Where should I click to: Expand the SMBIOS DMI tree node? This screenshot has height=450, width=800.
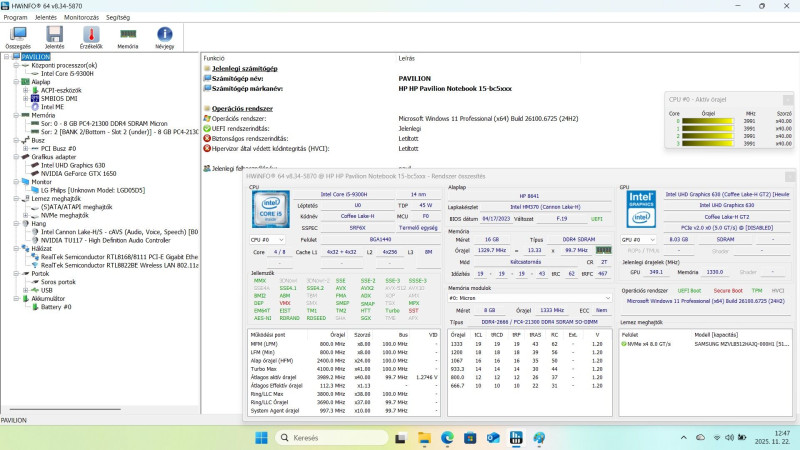pos(26,98)
